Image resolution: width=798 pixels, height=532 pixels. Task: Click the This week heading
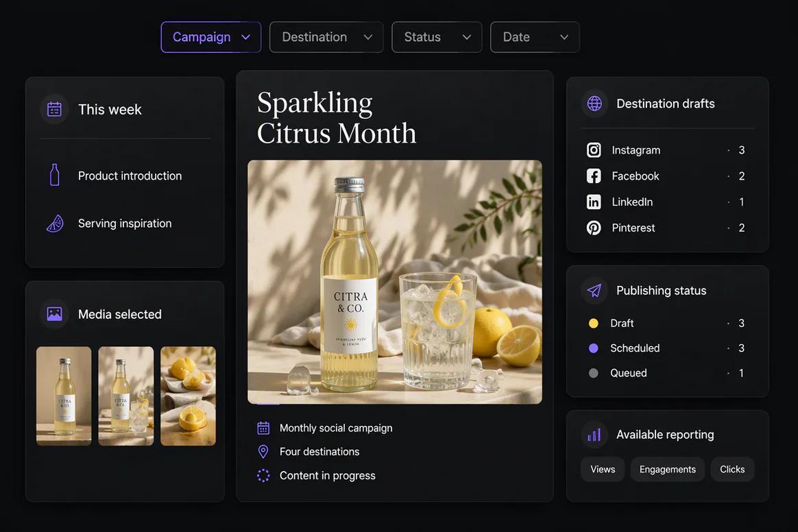(110, 110)
